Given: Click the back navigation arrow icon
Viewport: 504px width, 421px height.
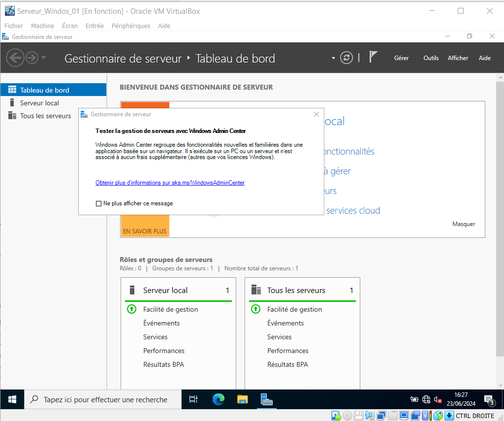Looking at the screenshot, I should point(15,58).
